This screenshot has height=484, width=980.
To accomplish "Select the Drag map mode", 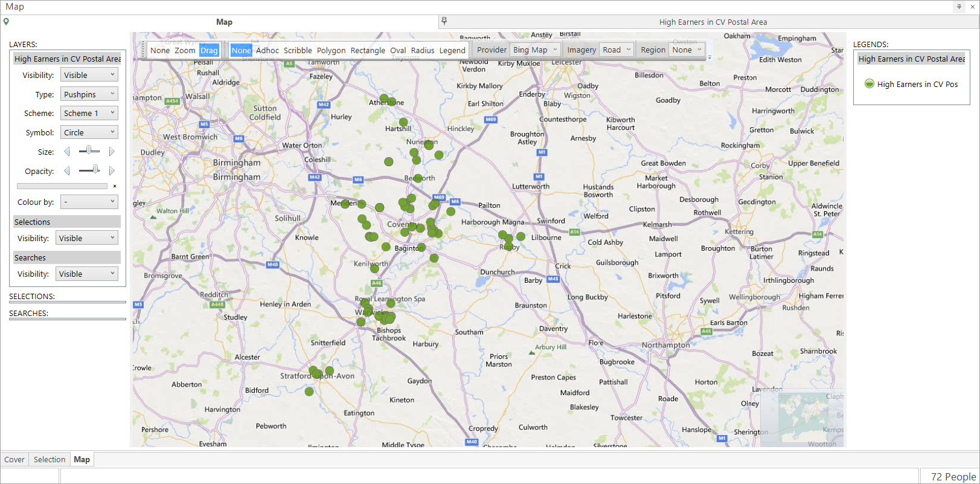I will (209, 50).
